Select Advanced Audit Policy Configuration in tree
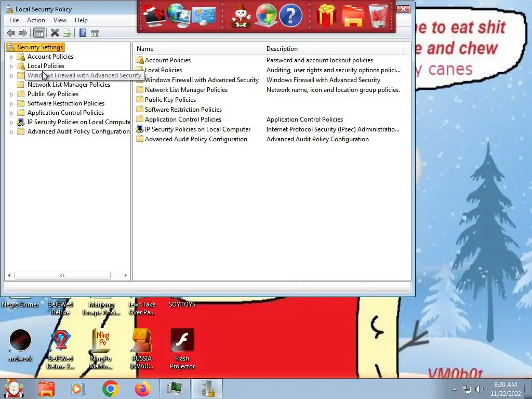This screenshot has width=532, height=399. pyautogui.click(x=78, y=131)
